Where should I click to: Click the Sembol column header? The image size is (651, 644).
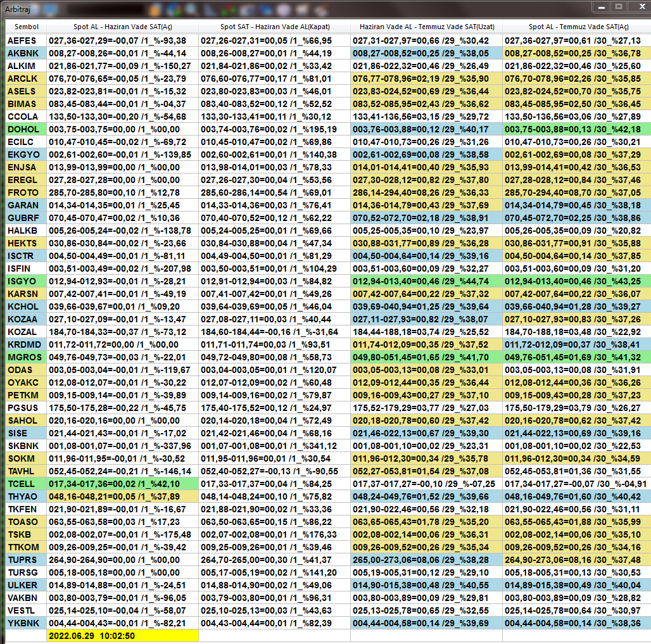tap(26, 27)
